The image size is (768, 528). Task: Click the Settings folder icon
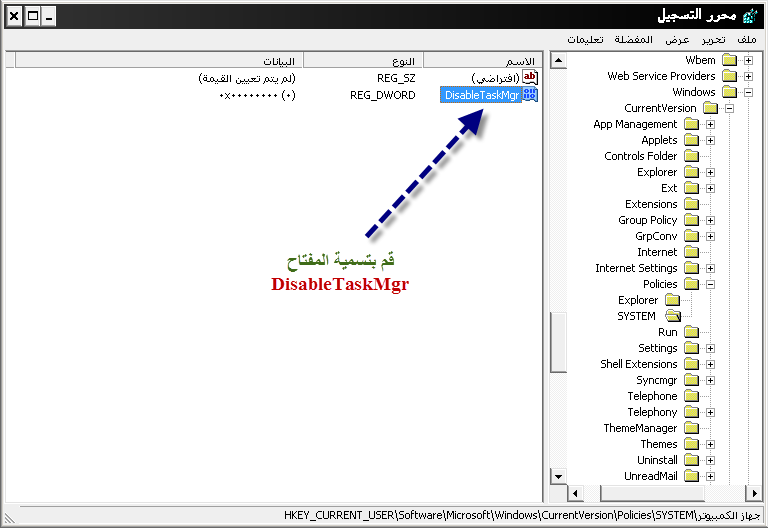pyautogui.click(x=691, y=348)
